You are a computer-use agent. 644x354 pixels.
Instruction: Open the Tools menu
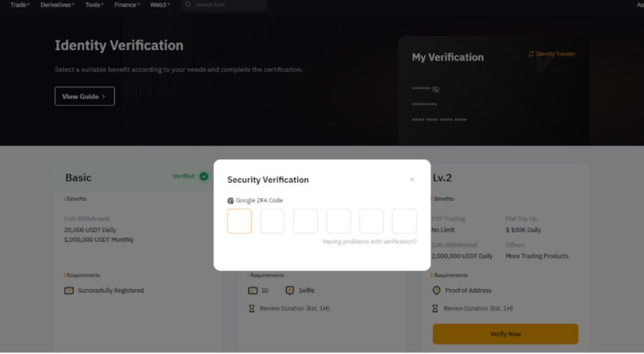pyautogui.click(x=94, y=4)
